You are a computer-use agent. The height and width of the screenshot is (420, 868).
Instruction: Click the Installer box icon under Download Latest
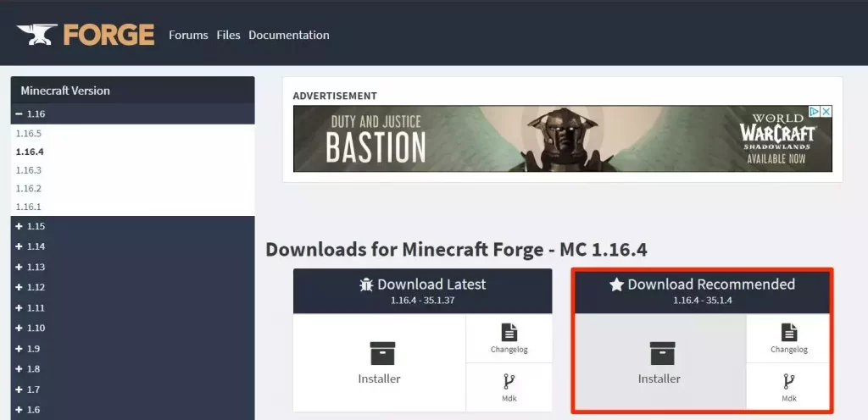(x=379, y=353)
